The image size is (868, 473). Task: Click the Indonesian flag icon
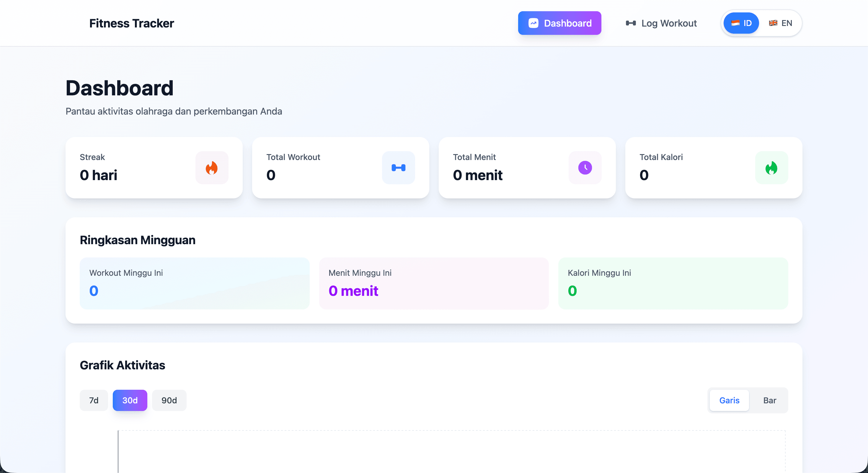click(735, 23)
